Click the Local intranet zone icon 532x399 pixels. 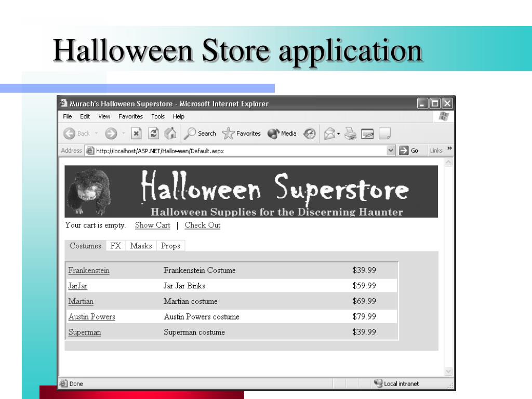(x=378, y=383)
